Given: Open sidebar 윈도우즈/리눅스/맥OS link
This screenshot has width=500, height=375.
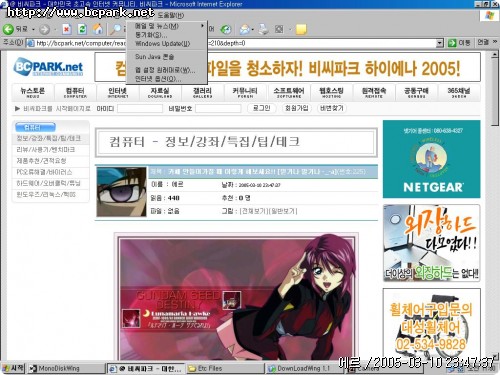Looking at the screenshot, I should coord(46,195).
